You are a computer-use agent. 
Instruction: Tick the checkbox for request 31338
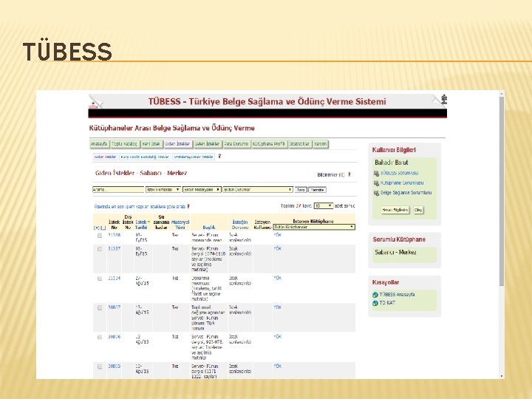pos(100,236)
